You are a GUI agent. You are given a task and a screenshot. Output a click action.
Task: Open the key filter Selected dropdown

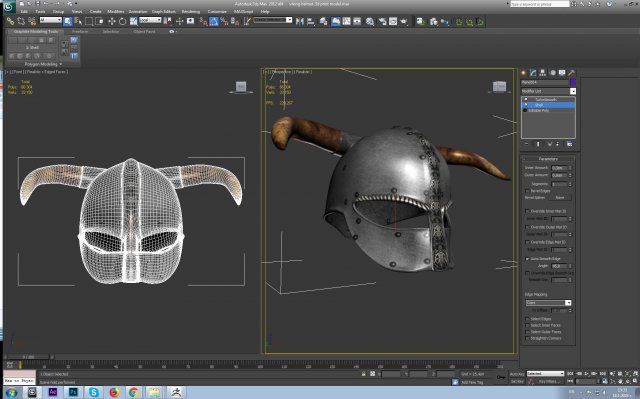tap(545, 374)
